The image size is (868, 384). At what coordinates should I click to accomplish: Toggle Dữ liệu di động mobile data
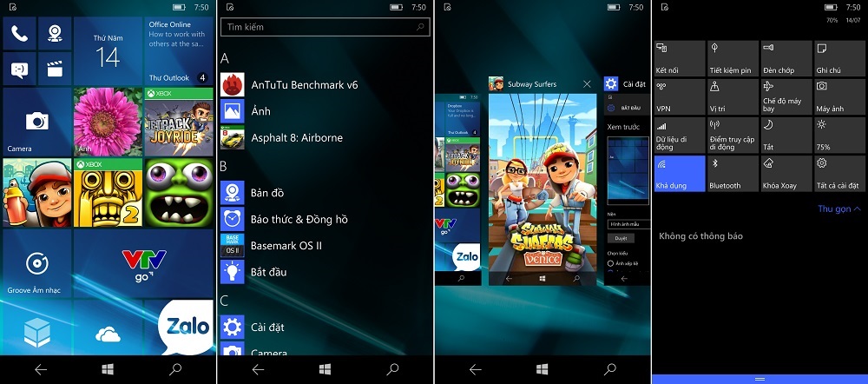(x=680, y=136)
